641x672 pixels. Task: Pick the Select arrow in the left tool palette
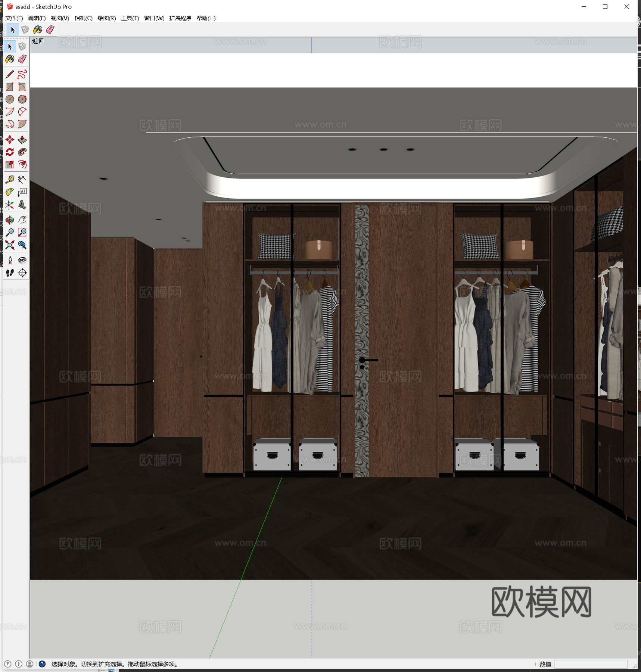10,47
